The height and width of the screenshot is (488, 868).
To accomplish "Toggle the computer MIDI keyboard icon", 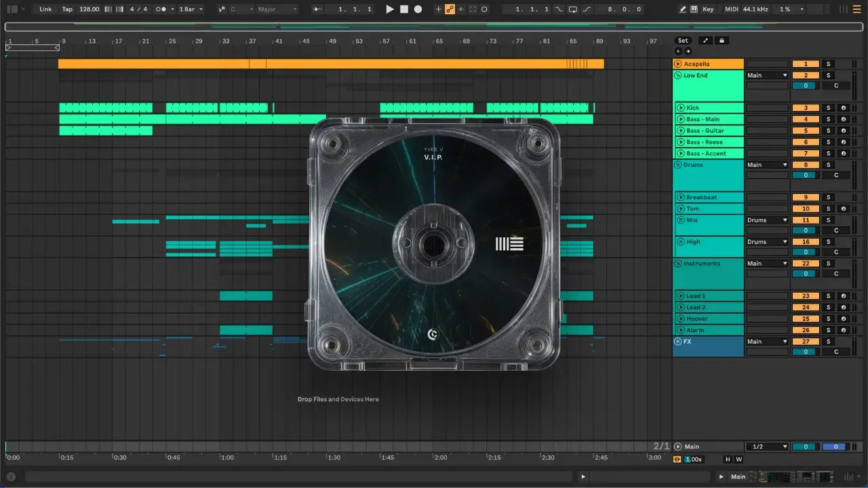I will pyautogui.click(x=694, y=9).
